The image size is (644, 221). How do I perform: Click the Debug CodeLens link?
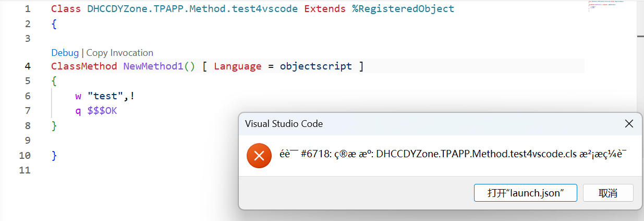[65, 53]
